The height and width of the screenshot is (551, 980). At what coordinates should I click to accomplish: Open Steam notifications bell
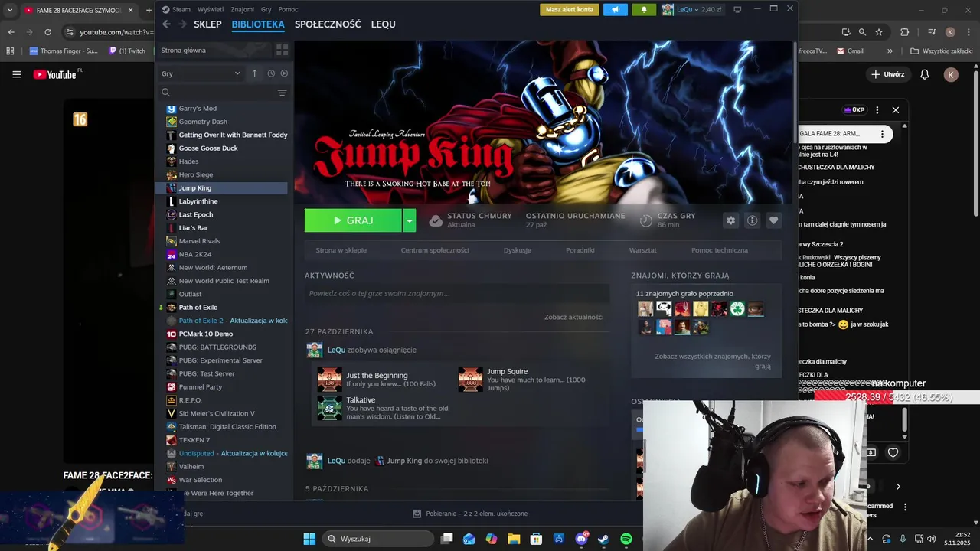643,9
